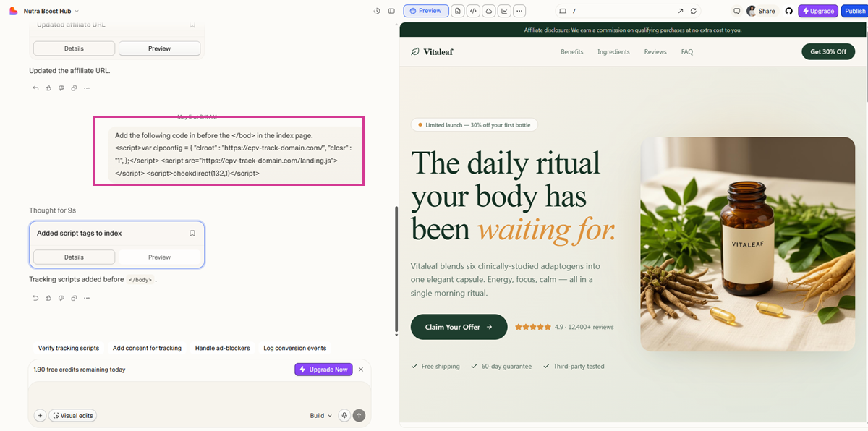The image size is (868, 431).
Task: Click the Publish button
Action: [854, 11]
